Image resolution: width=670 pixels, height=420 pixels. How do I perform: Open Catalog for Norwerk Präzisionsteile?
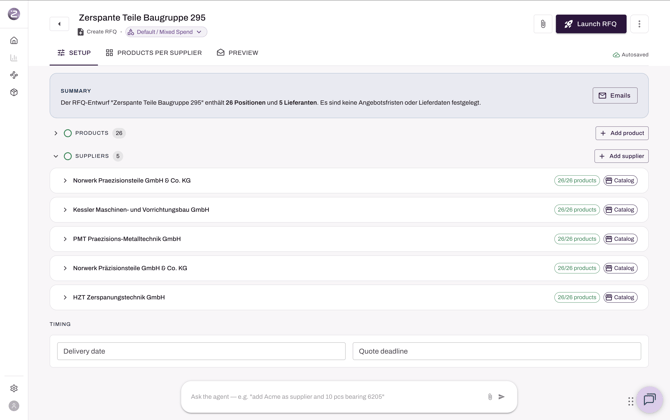620,268
